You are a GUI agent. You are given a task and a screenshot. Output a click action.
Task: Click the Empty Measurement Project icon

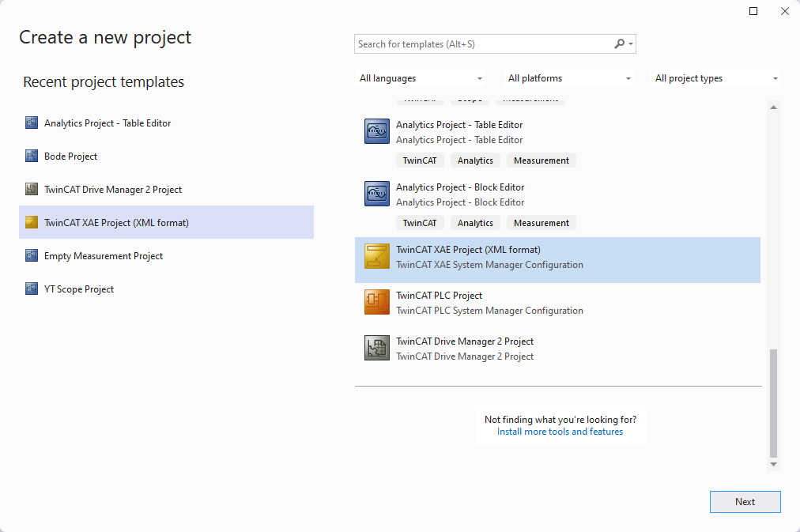(x=32, y=255)
